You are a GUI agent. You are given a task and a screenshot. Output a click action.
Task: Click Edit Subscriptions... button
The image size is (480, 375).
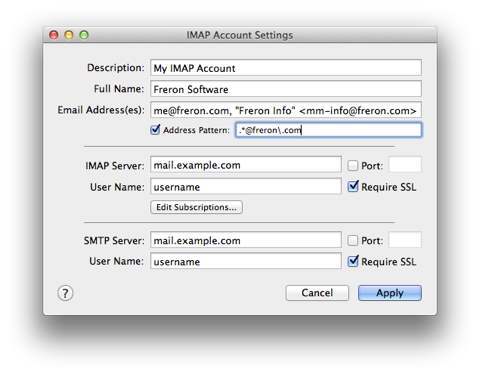click(196, 207)
